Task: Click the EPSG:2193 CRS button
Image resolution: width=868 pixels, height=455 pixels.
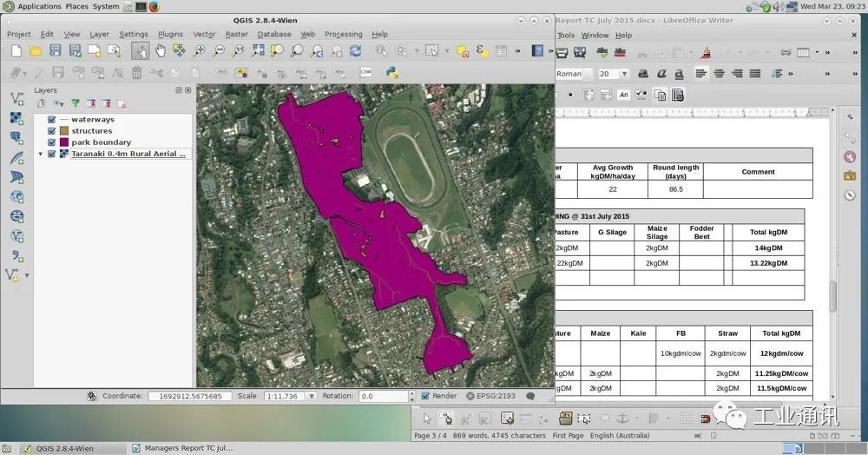Action: [491, 396]
